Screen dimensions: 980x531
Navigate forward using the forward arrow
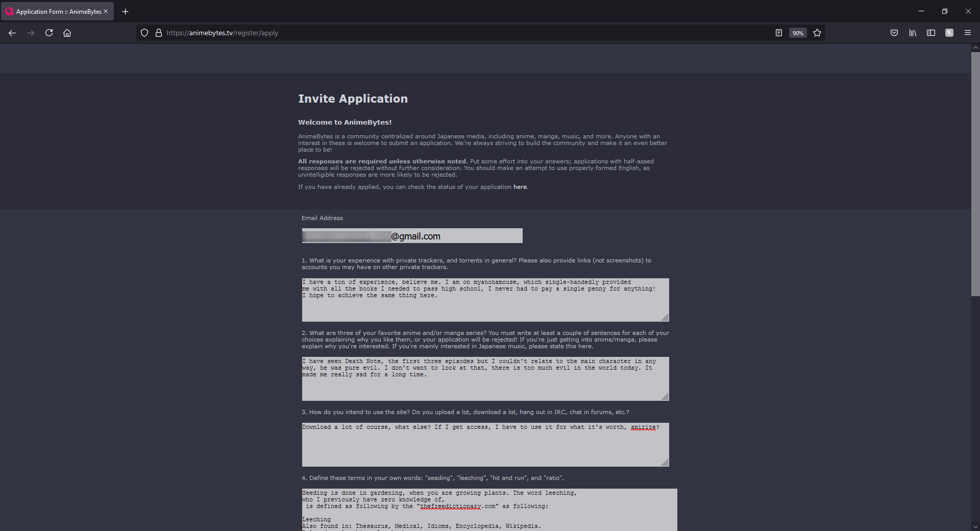pyautogui.click(x=30, y=33)
